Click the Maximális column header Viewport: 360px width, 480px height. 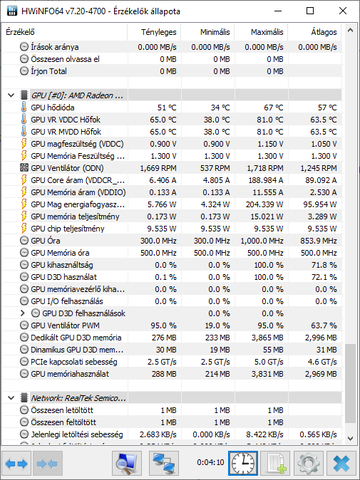click(x=261, y=32)
